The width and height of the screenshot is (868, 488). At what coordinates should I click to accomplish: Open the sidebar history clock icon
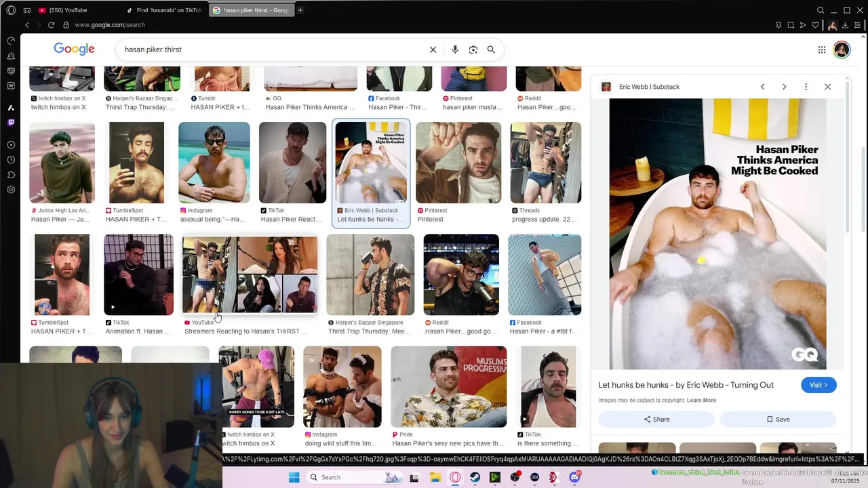11,160
